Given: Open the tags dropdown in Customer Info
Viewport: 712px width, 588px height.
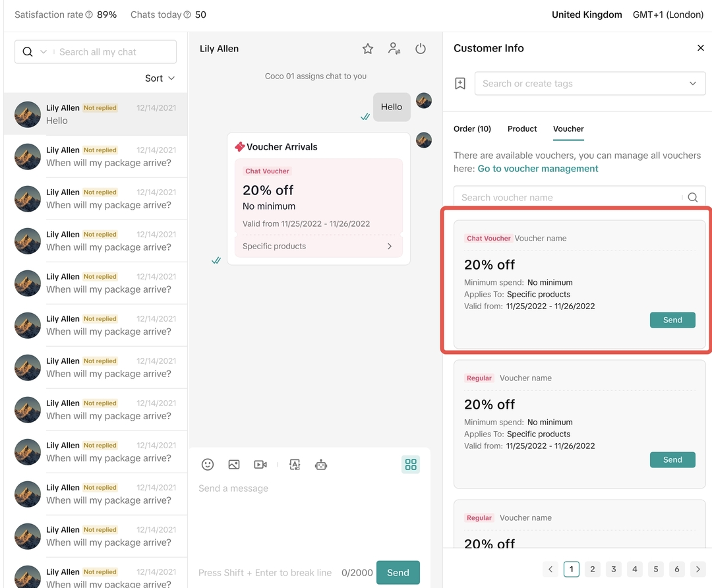Looking at the screenshot, I should (x=692, y=84).
